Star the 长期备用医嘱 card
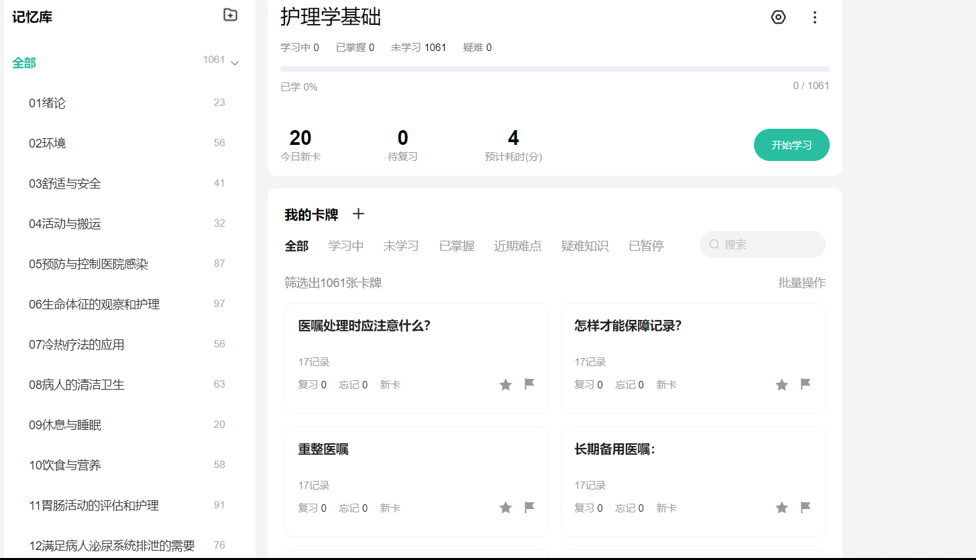The image size is (976, 560). click(x=781, y=508)
